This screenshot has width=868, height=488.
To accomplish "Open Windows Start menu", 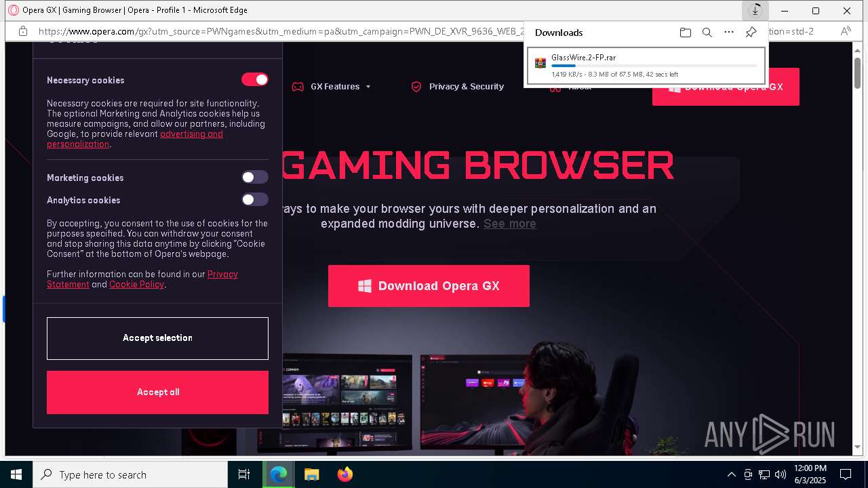I will [16, 474].
